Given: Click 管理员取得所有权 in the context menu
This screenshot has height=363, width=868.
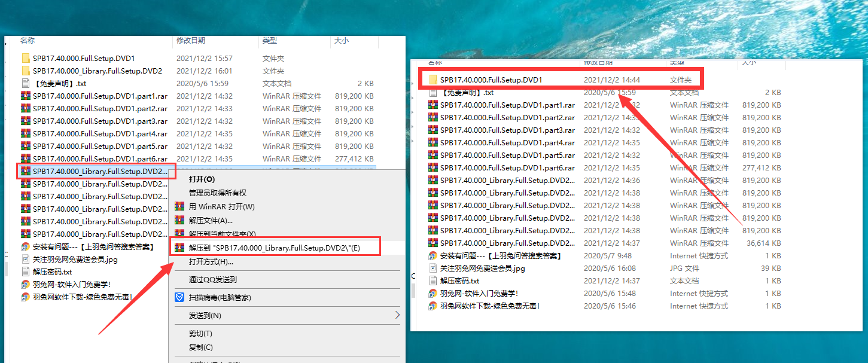Looking at the screenshot, I should [218, 193].
